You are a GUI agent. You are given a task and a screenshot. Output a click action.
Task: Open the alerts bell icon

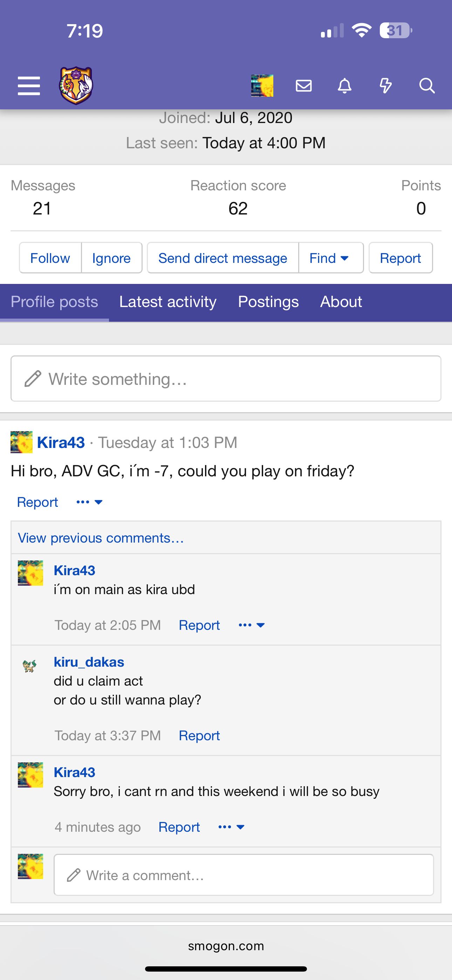point(345,86)
